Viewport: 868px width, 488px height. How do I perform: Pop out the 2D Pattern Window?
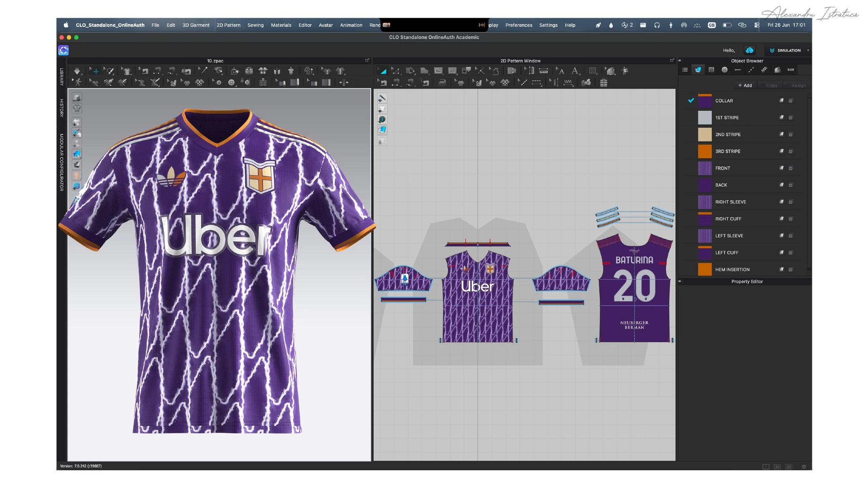click(672, 60)
